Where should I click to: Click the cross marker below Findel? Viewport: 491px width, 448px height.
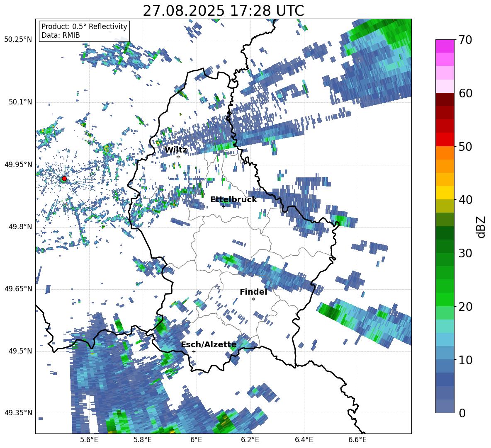coord(253,299)
